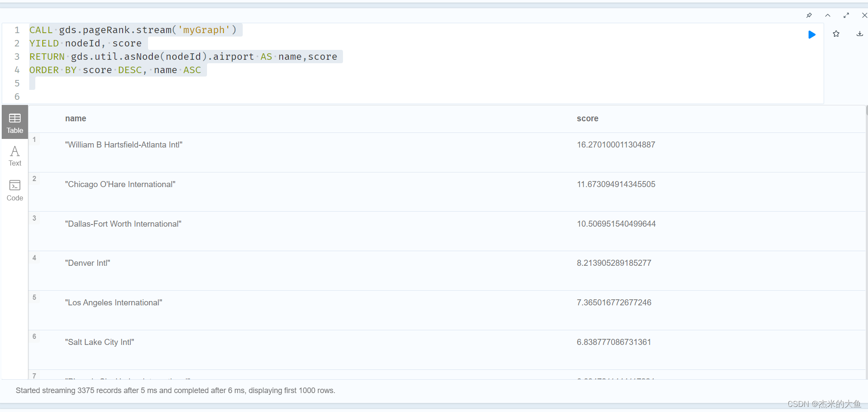This screenshot has height=412, width=868.
Task: Pin the result frame
Action: [809, 15]
